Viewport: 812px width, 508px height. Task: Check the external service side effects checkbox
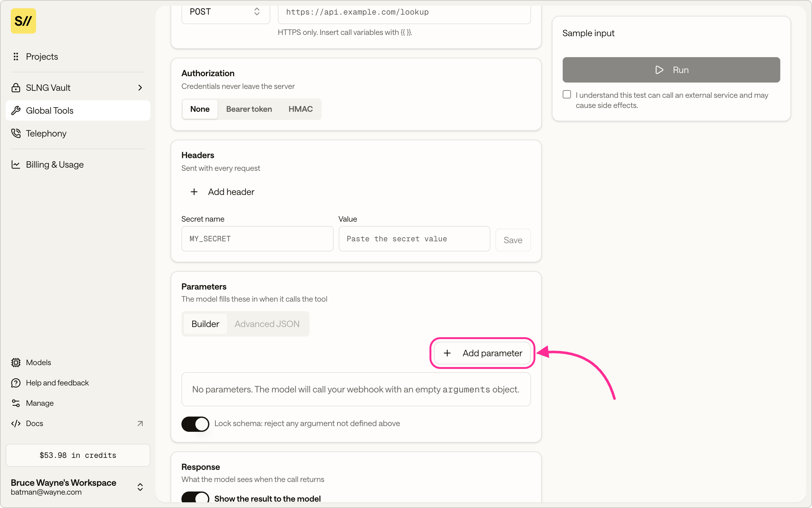567,94
